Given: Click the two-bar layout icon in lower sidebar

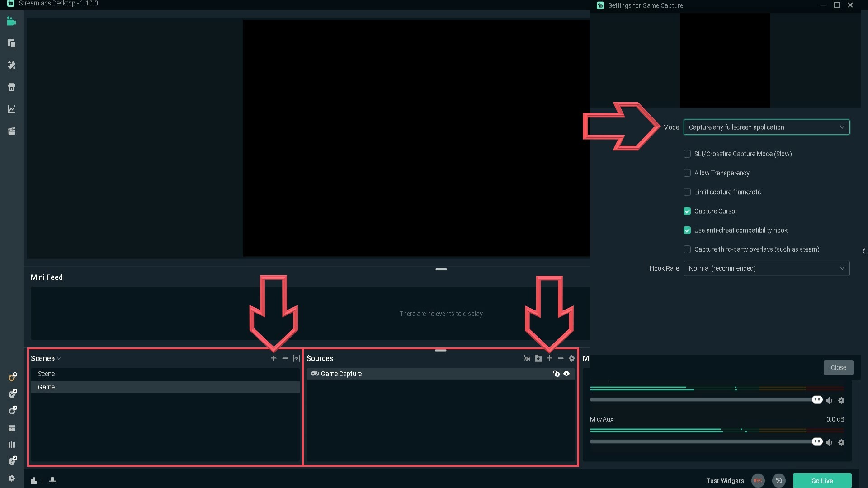Looking at the screenshot, I should point(12,428).
